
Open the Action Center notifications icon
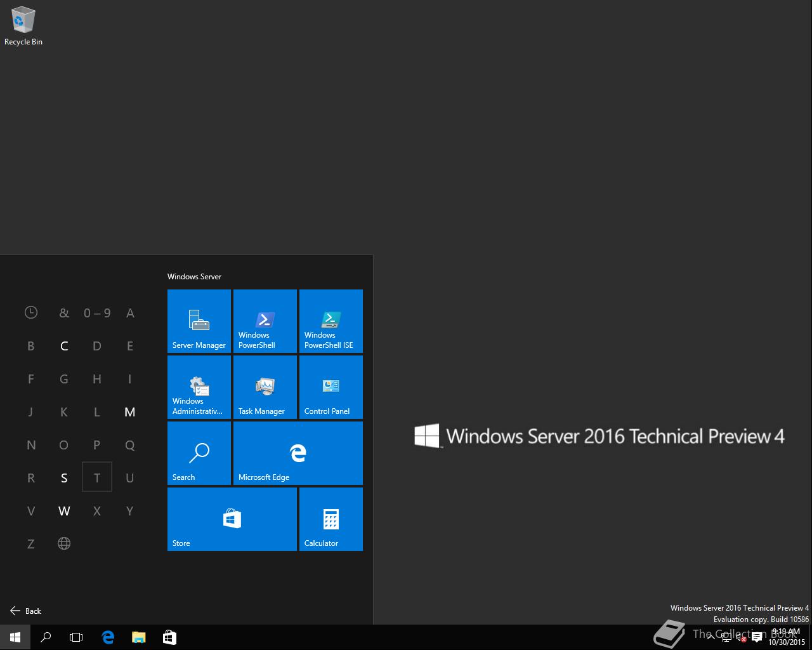click(x=757, y=638)
